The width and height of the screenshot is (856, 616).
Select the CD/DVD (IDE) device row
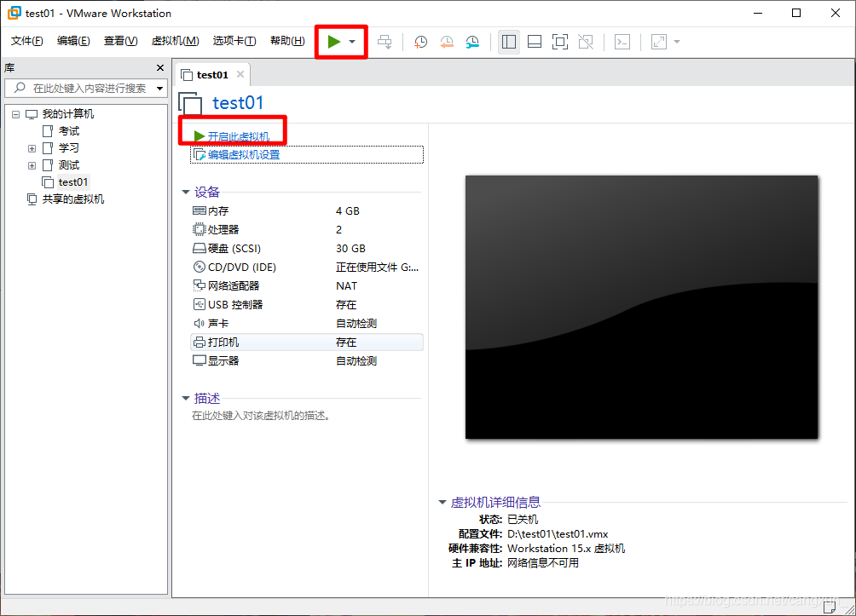pyautogui.click(x=307, y=268)
